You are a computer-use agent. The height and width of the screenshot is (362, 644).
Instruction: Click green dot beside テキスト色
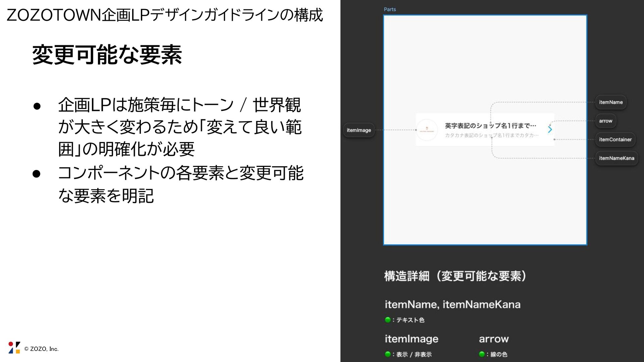pos(388,320)
